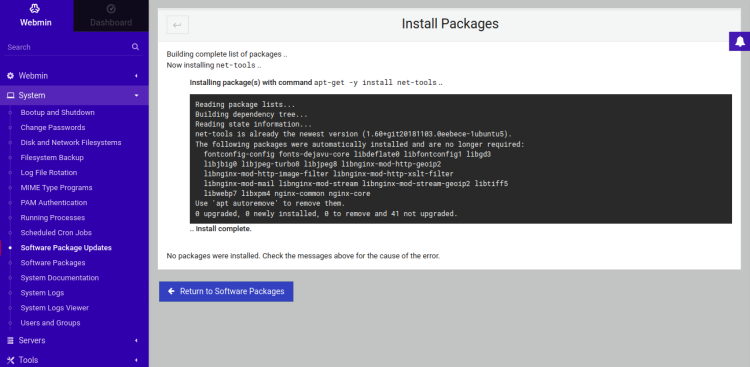The image size is (750, 367).
Task: Click the notifications bell icon
Action: pyautogui.click(x=739, y=42)
